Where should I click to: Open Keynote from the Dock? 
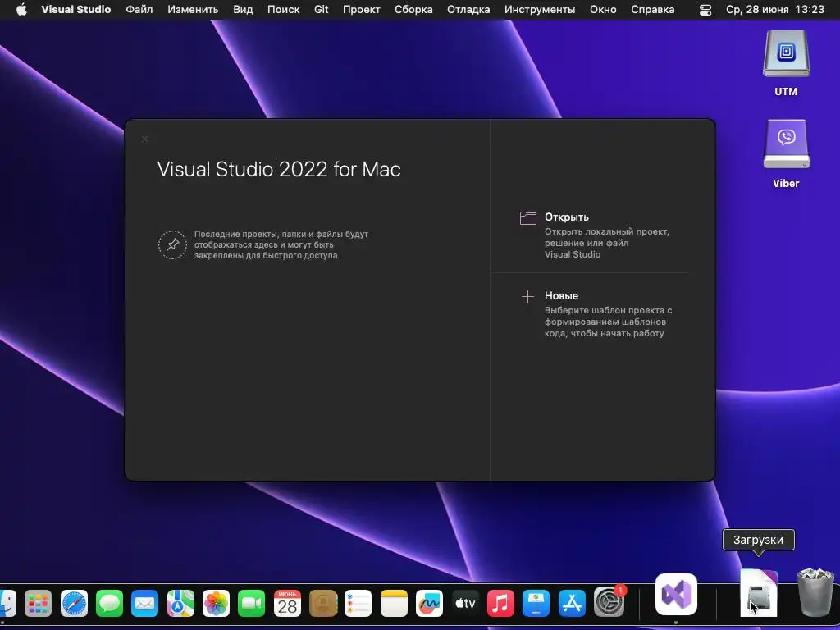pos(536,604)
